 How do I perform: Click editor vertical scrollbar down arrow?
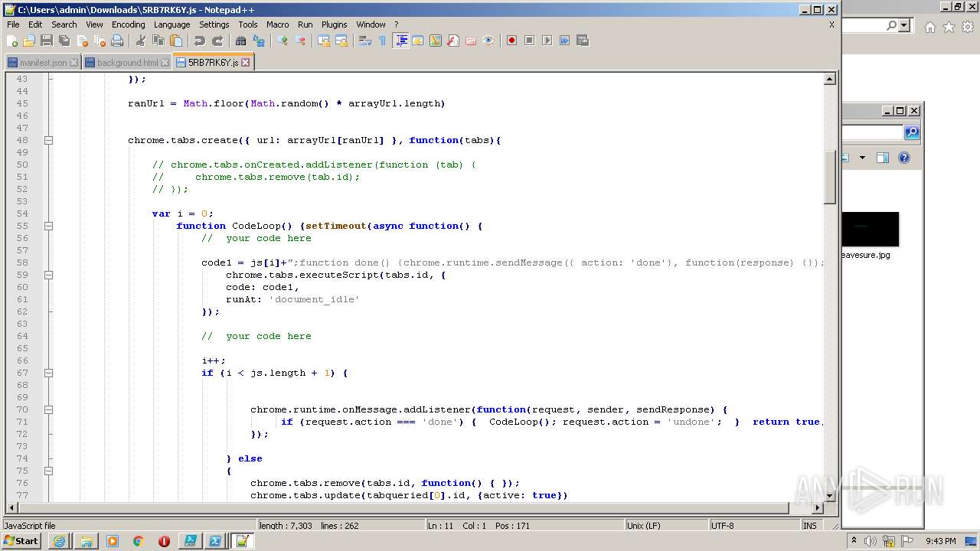(x=829, y=495)
